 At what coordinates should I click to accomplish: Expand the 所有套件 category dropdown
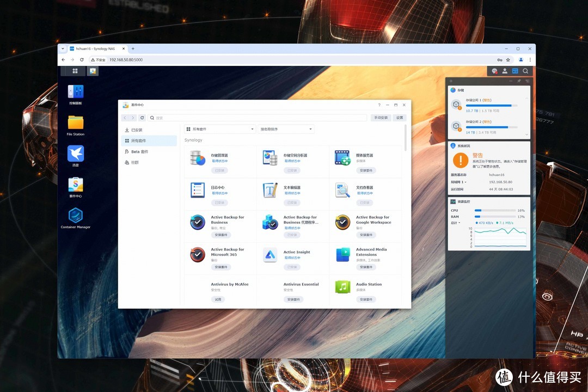click(x=220, y=130)
